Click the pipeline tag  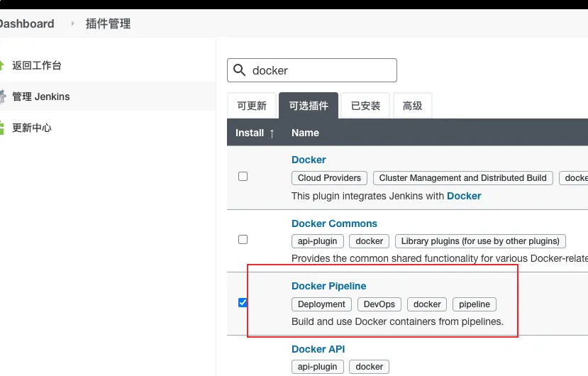[x=475, y=304]
